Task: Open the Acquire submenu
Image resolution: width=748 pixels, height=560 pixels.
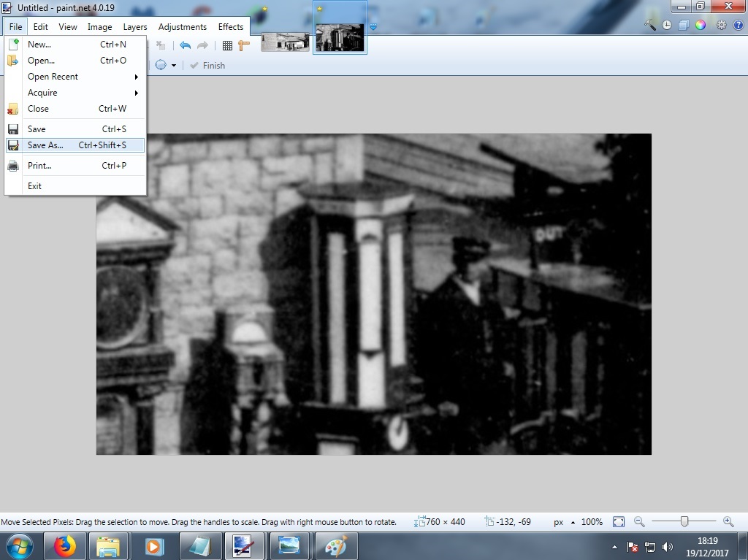Action: pos(42,93)
